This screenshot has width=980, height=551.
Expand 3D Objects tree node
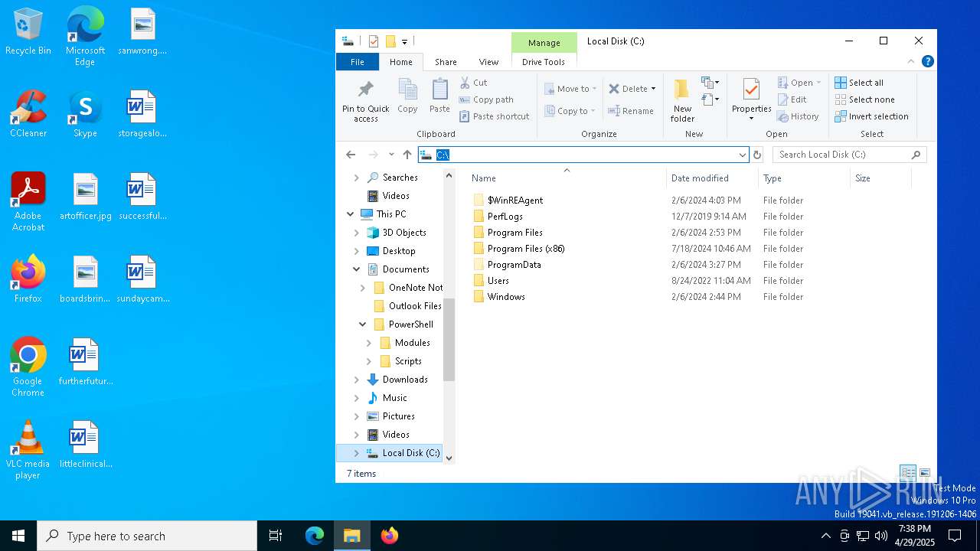coord(357,233)
